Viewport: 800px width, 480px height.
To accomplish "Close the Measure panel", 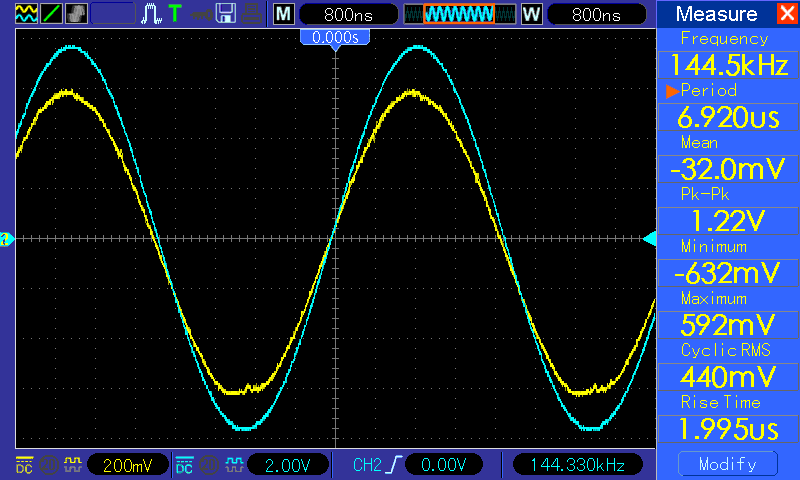I will tap(787, 13).
